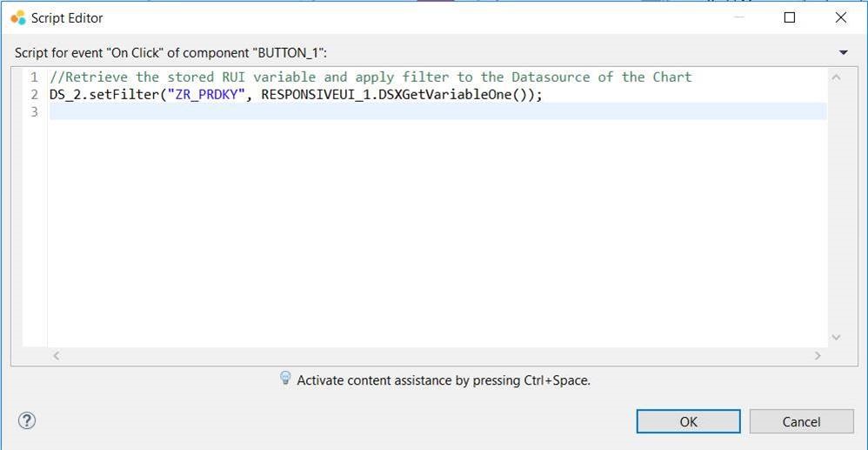This screenshot has width=868, height=450.
Task: Click the content assistance lightbulb icon
Action: [284, 379]
